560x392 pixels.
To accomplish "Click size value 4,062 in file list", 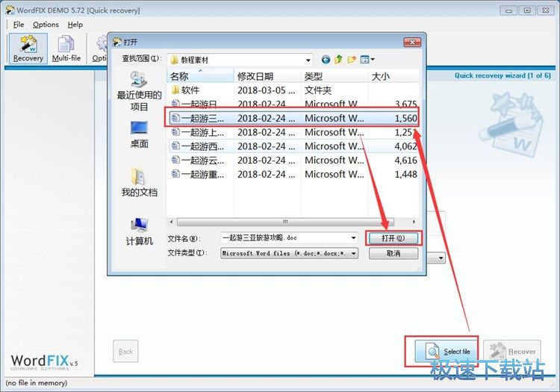I will (x=405, y=146).
